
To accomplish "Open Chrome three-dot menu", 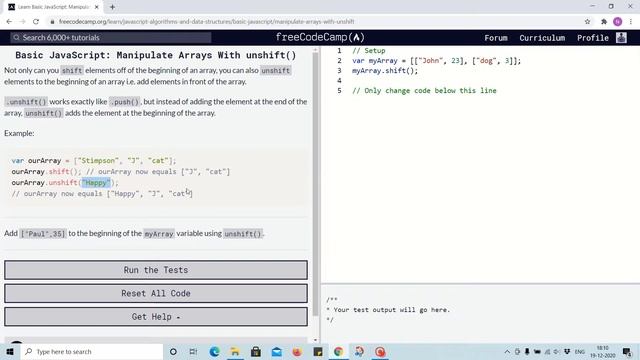I will click(631, 22).
